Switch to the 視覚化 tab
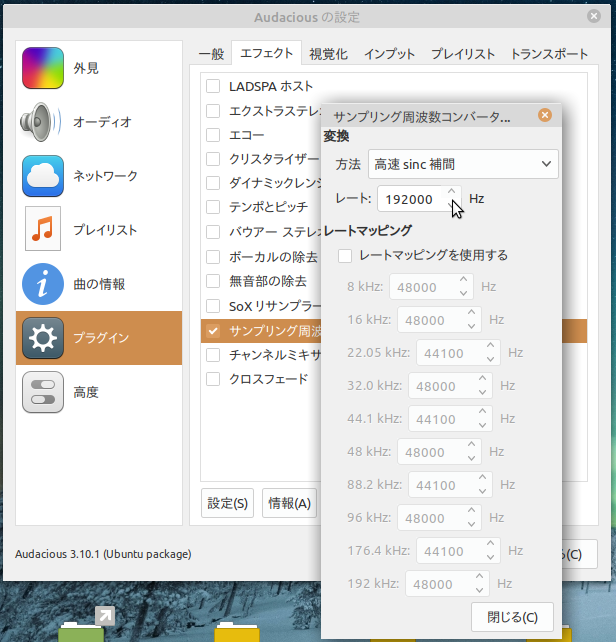Screen dimensions: 616x642 (328, 54)
